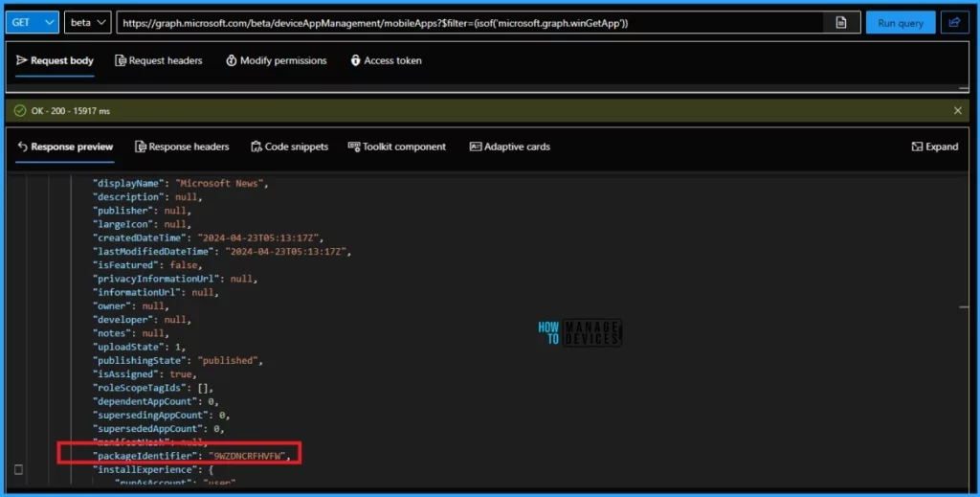
Task: Select the Response preview tab
Action: 65,147
